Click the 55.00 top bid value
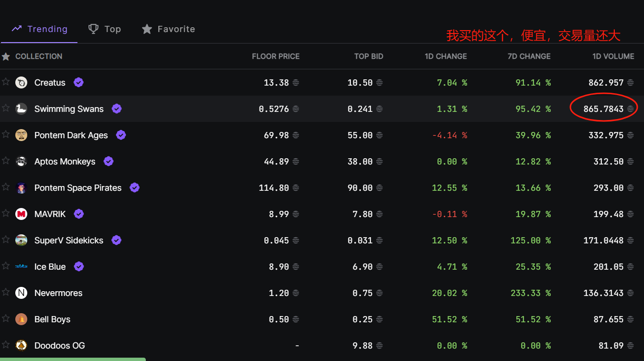 coord(360,135)
